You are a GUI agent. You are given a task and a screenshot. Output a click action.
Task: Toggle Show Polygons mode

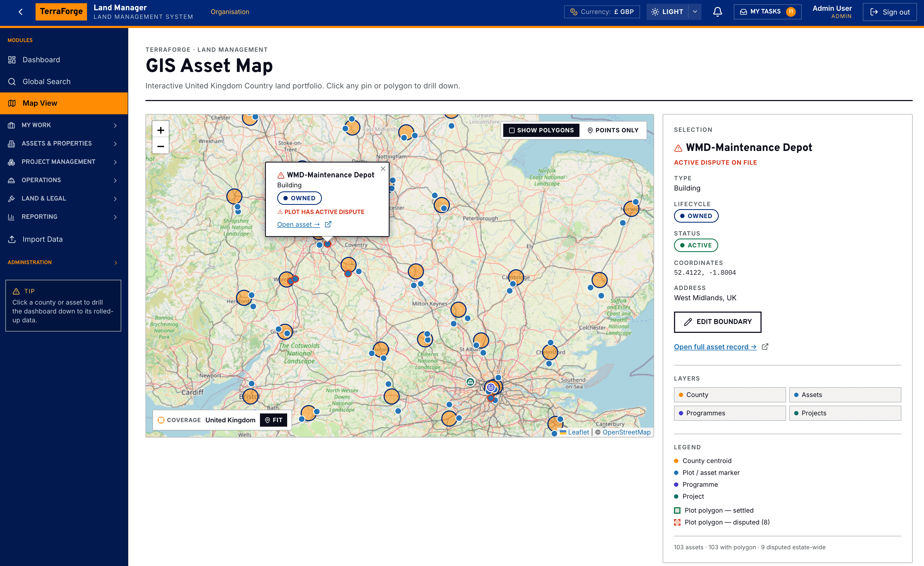point(541,130)
